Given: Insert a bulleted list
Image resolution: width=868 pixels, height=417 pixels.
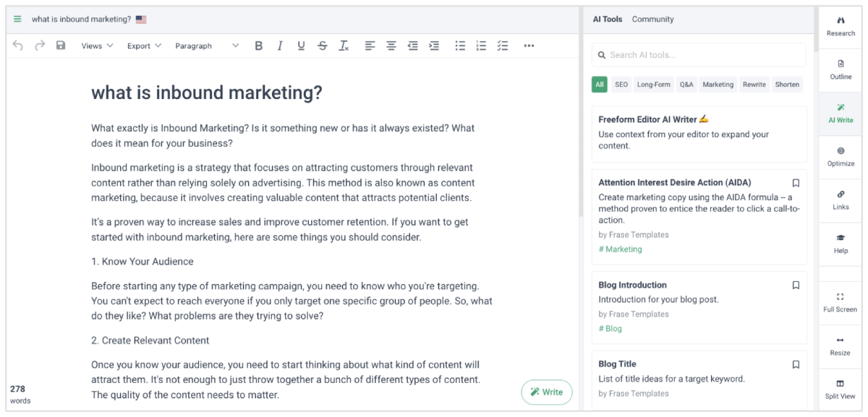Looking at the screenshot, I should pos(459,46).
